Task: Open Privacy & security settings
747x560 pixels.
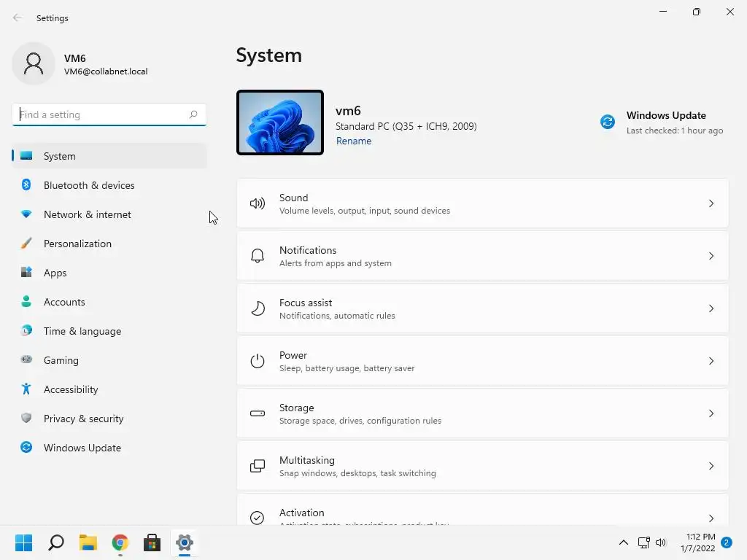Action: 109,418
